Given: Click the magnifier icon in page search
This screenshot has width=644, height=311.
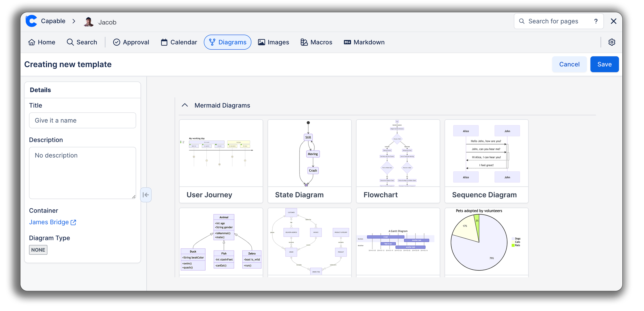Looking at the screenshot, I should point(522,21).
